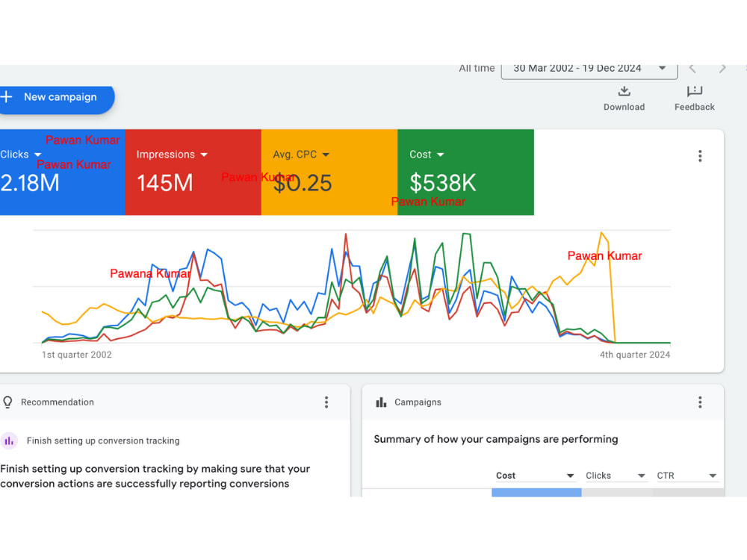Click the New campaign button
Screen dimensions: 747x560
57,100
